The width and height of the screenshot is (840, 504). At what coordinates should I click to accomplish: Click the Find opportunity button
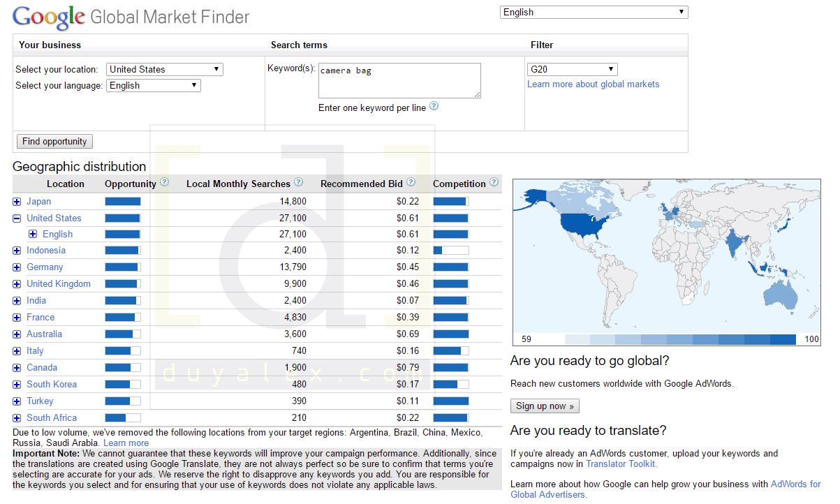(54, 141)
